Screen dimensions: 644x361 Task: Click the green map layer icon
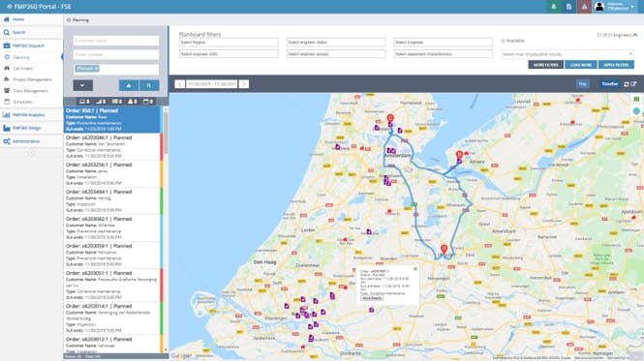[x=636, y=99]
